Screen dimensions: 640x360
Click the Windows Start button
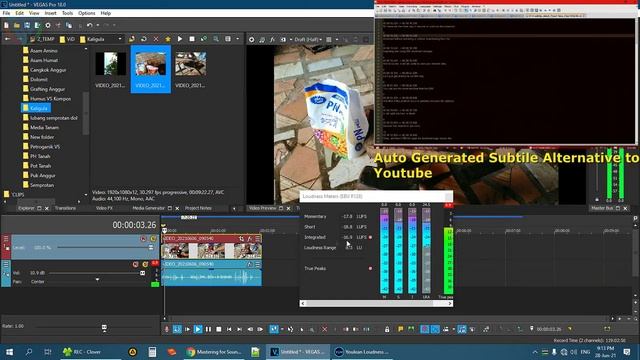(x=9, y=352)
